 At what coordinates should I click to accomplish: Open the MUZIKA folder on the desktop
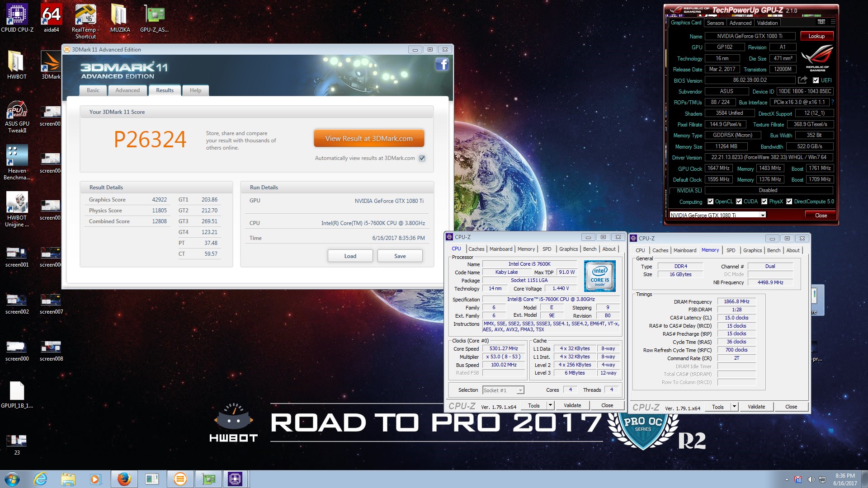[120, 18]
